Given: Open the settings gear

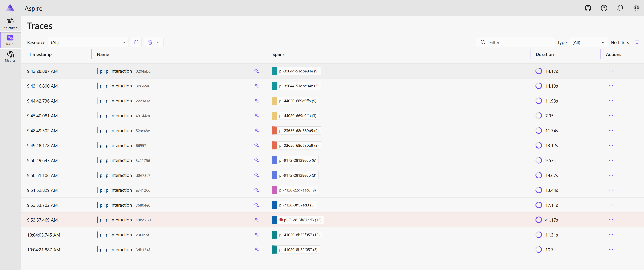Looking at the screenshot, I should [636, 8].
